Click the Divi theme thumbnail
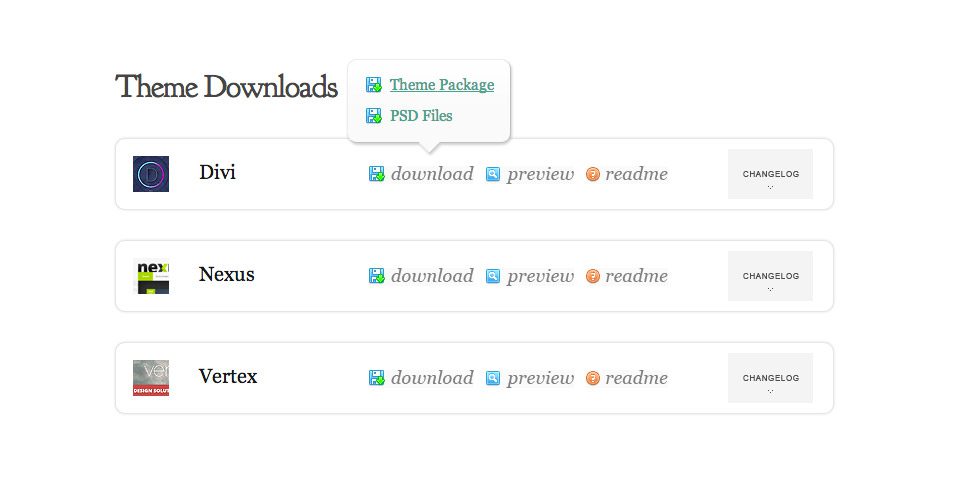Screen dimensions: 960x495 (151, 174)
